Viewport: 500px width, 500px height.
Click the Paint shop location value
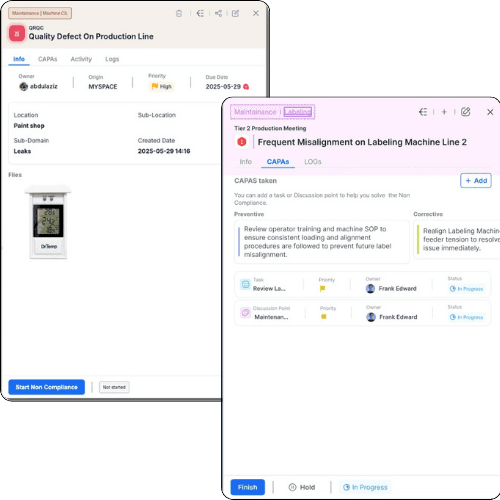point(29,126)
